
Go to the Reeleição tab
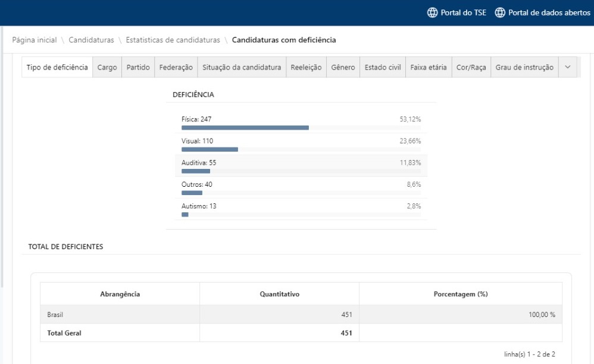306,68
